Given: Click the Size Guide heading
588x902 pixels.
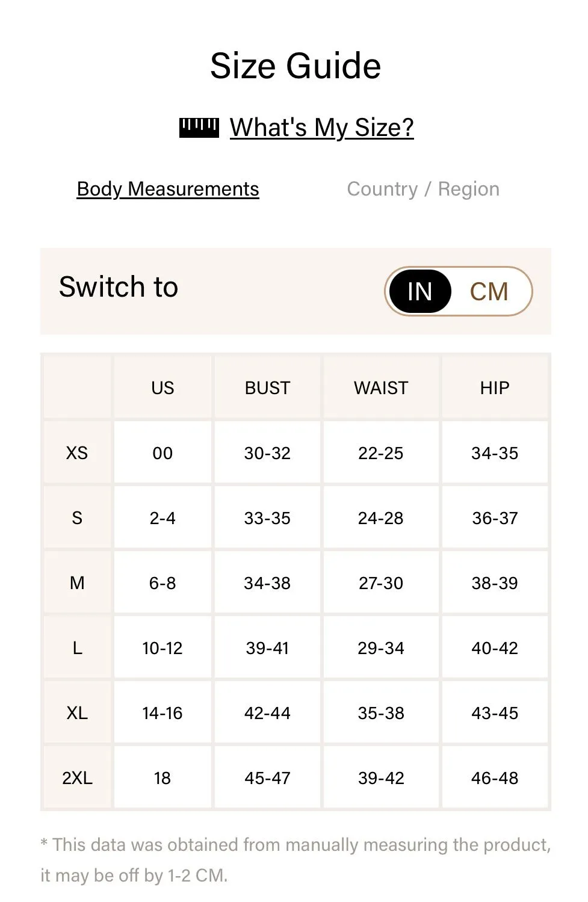Looking at the screenshot, I should coord(296,66).
